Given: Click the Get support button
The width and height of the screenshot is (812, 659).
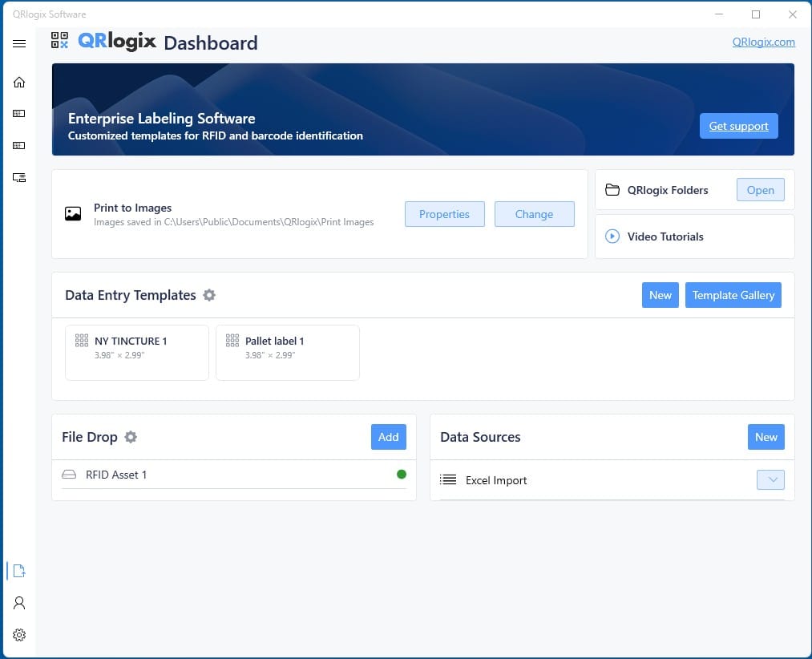Looking at the screenshot, I should point(738,126).
